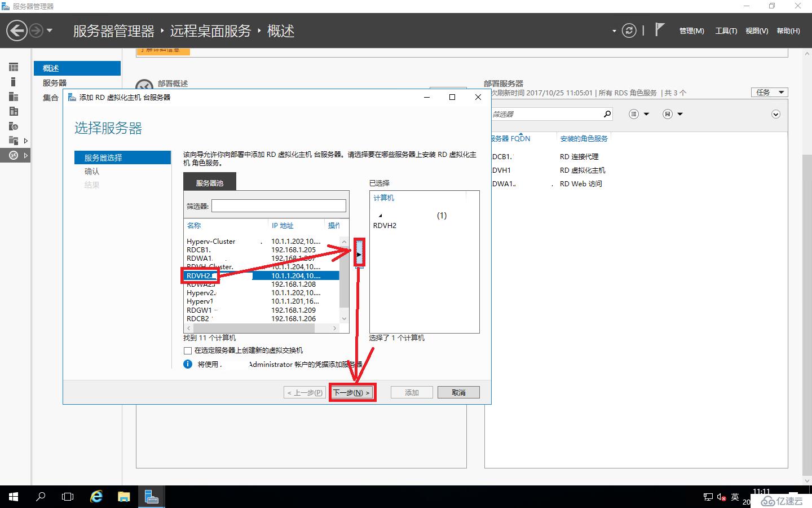
Task: Select RDCB2 in the server pool
Action: click(x=262, y=318)
